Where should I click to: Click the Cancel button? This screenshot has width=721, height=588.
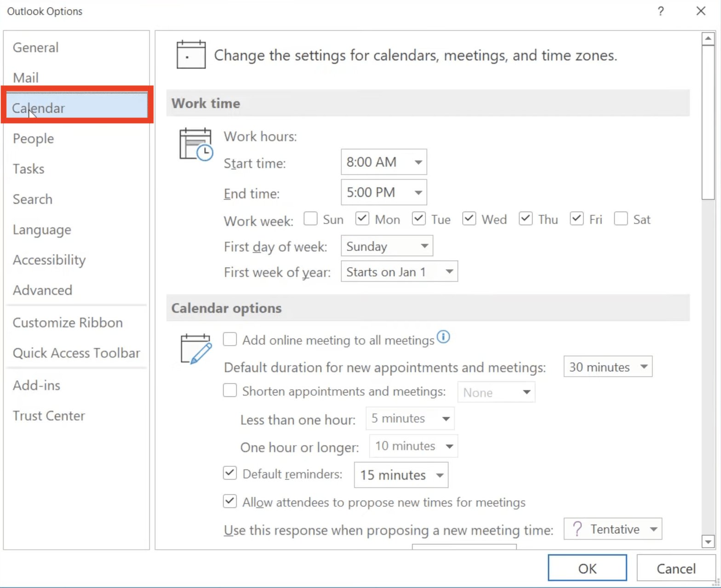click(x=676, y=568)
